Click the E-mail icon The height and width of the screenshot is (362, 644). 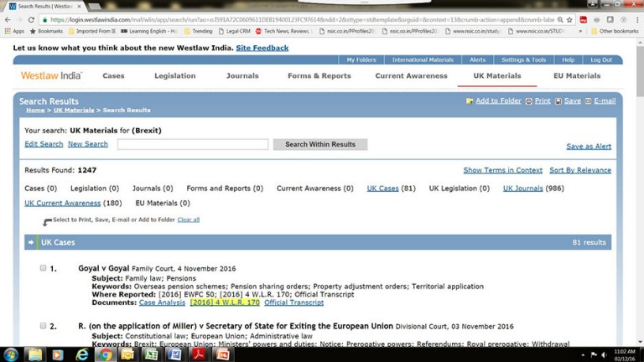(588, 101)
